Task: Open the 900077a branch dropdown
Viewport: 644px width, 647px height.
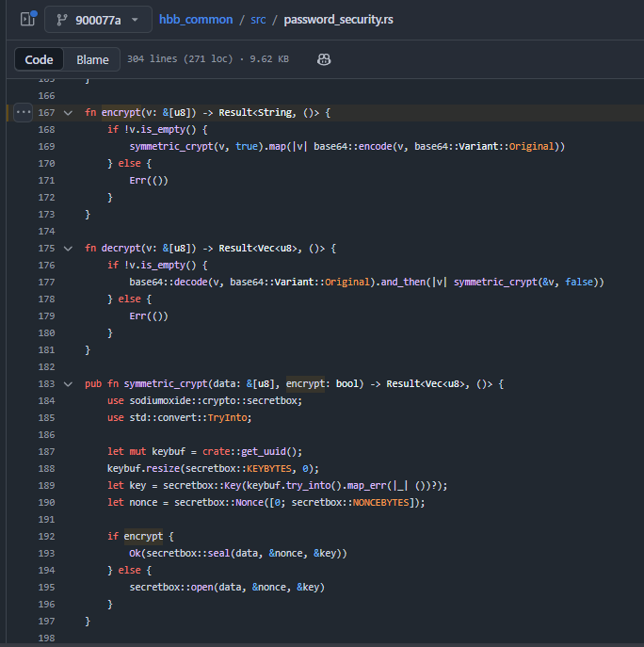Action: [x=98, y=20]
